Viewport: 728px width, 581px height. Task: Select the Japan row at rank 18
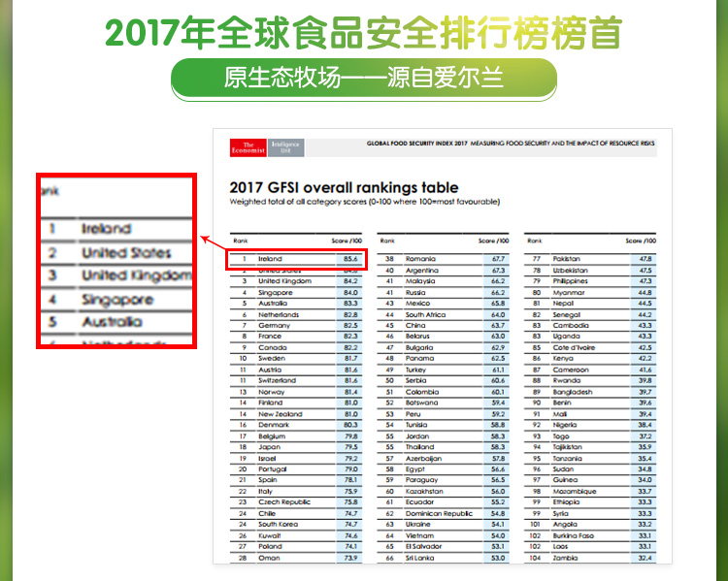[296, 447]
